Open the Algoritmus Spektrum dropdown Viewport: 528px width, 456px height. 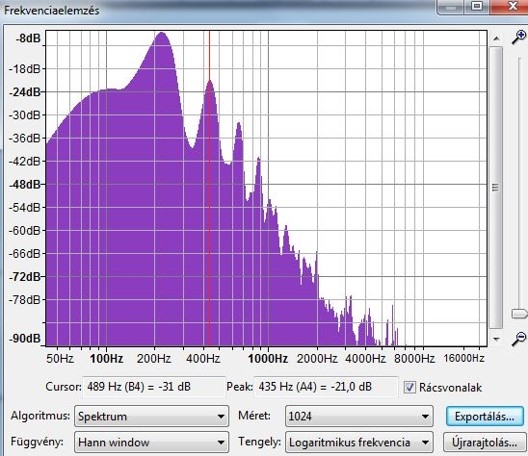click(x=151, y=416)
